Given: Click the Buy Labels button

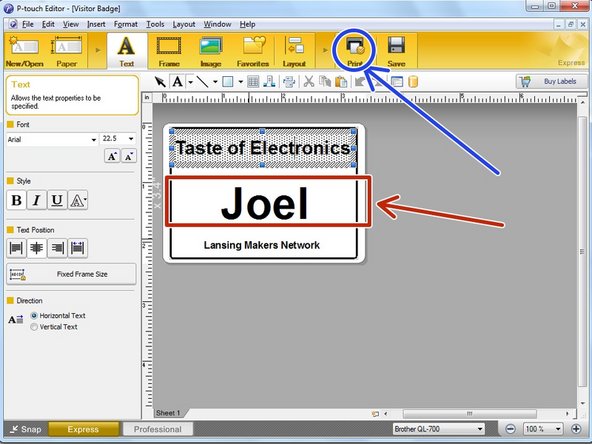Looking at the screenshot, I should [552, 82].
